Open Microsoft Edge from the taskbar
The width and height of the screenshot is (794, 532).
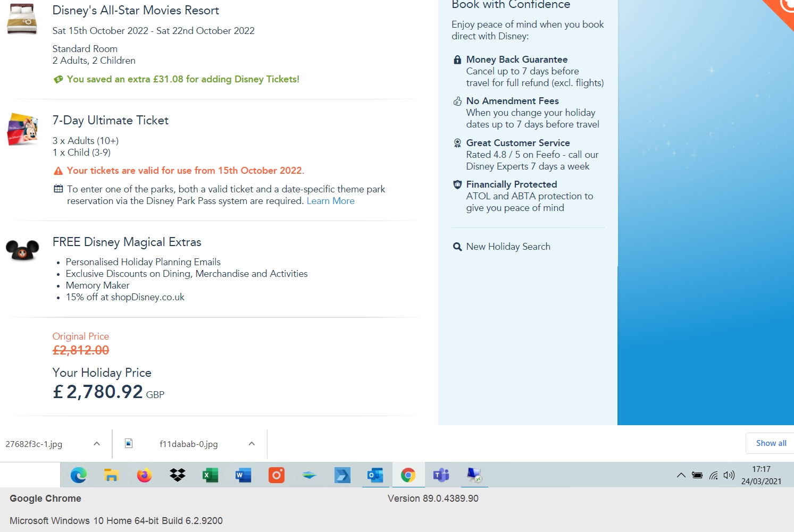coord(79,475)
